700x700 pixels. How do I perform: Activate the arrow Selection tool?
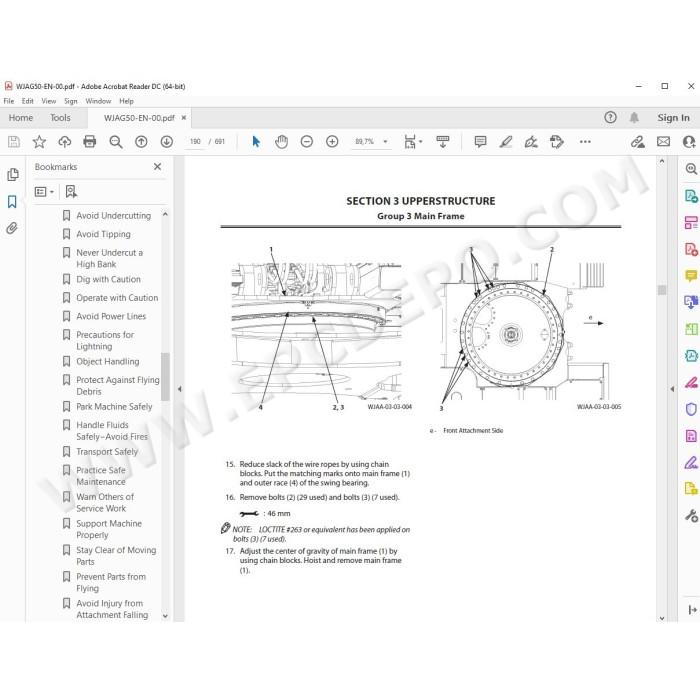(x=256, y=142)
